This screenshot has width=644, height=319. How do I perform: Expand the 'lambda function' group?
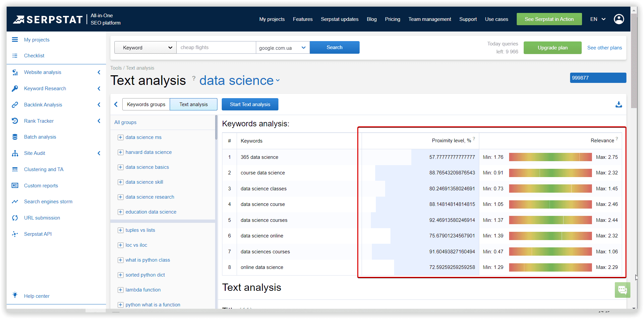pyautogui.click(x=121, y=290)
